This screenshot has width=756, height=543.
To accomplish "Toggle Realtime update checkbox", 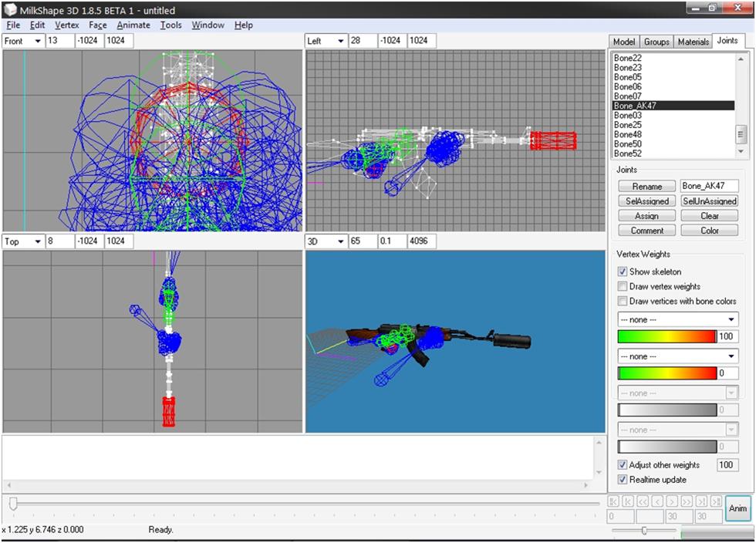I will click(623, 479).
